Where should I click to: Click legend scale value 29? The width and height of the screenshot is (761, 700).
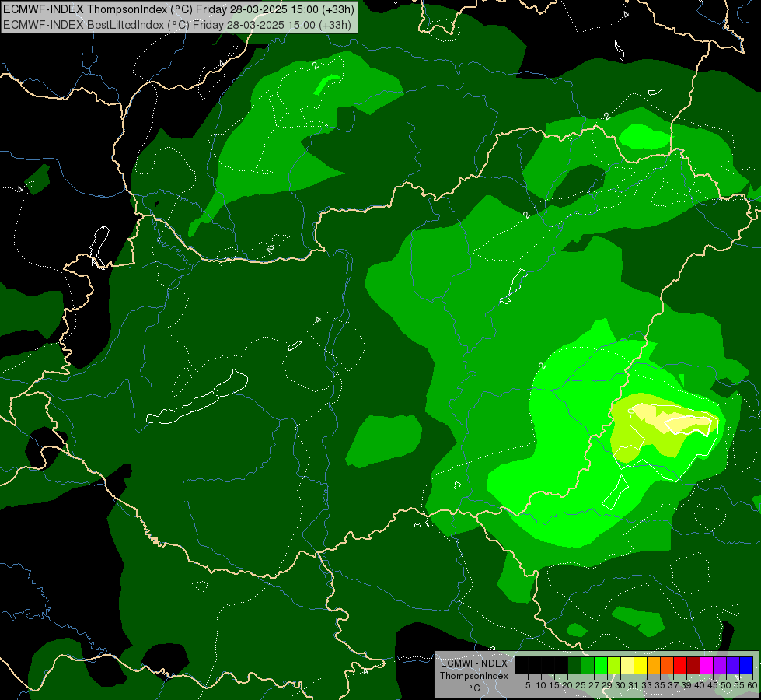pyautogui.click(x=607, y=685)
